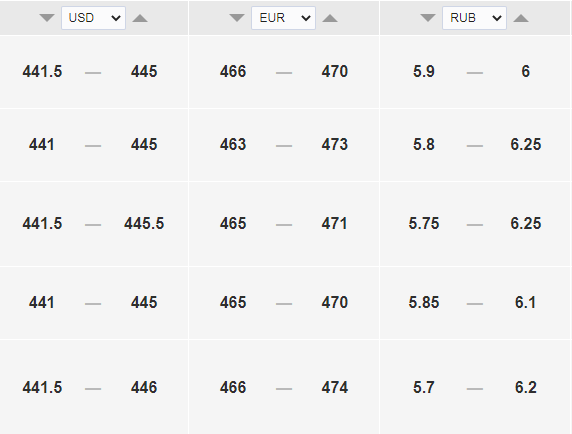Sort USD sell rate ascending arrow
This screenshot has height=434, width=572.
[x=140, y=18]
